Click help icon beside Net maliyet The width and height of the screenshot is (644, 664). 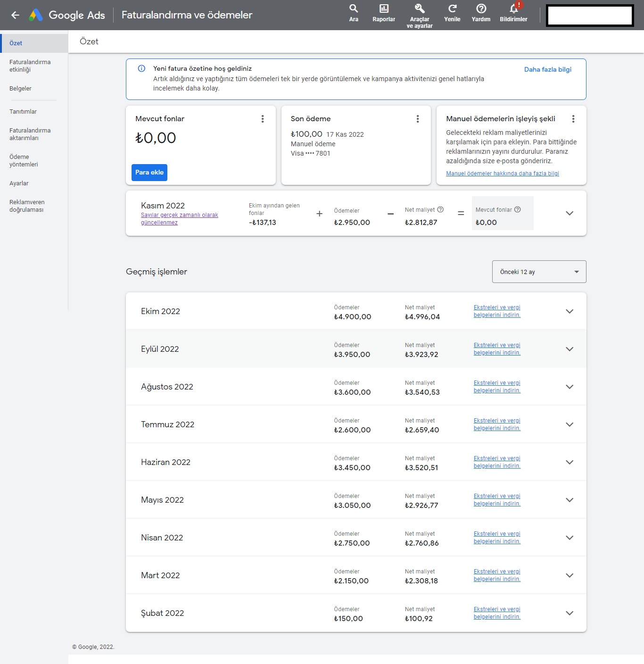pyautogui.click(x=440, y=209)
